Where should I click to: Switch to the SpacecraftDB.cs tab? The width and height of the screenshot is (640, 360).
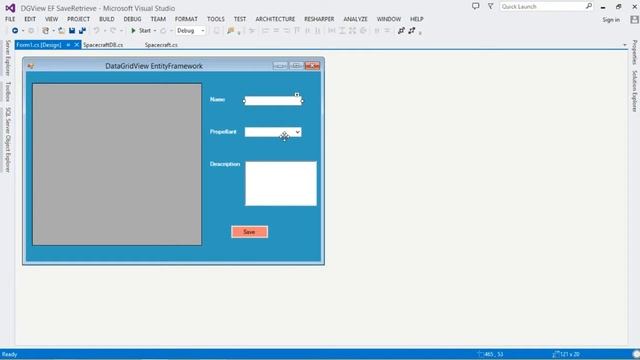(x=103, y=45)
